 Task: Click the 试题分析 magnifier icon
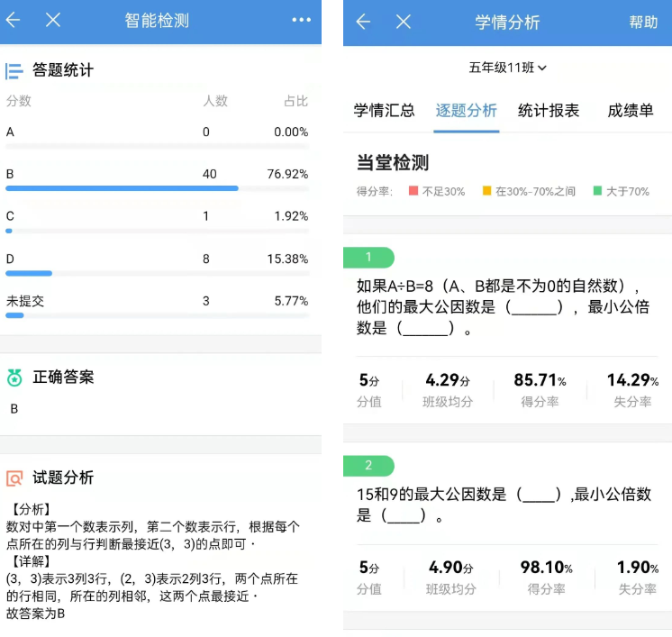(x=14, y=478)
